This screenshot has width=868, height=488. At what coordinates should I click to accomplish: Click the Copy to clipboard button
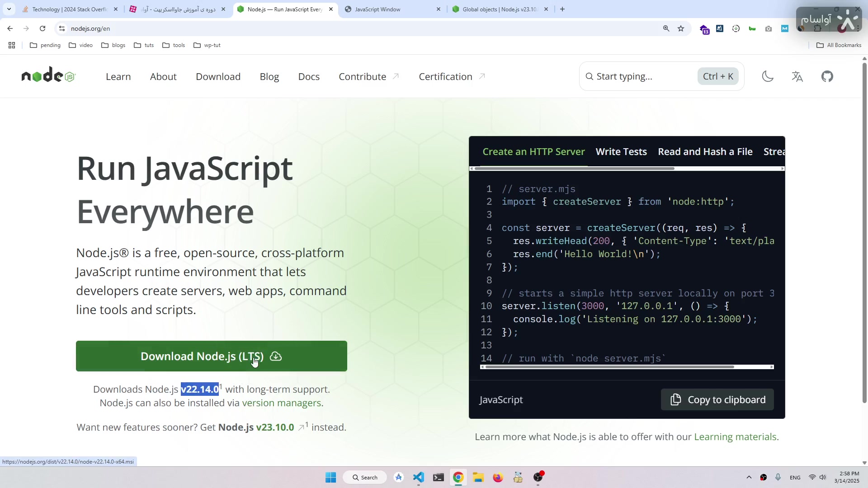click(x=717, y=399)
